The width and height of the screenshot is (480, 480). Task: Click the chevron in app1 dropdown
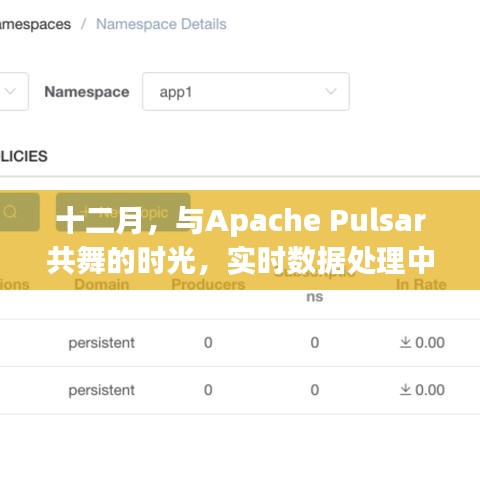331,91
